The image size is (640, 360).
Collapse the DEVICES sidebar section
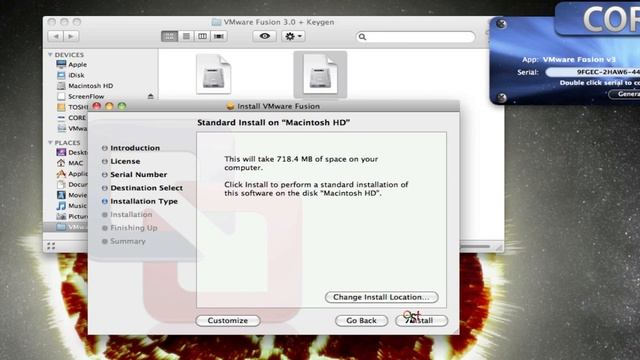[50, 54]
